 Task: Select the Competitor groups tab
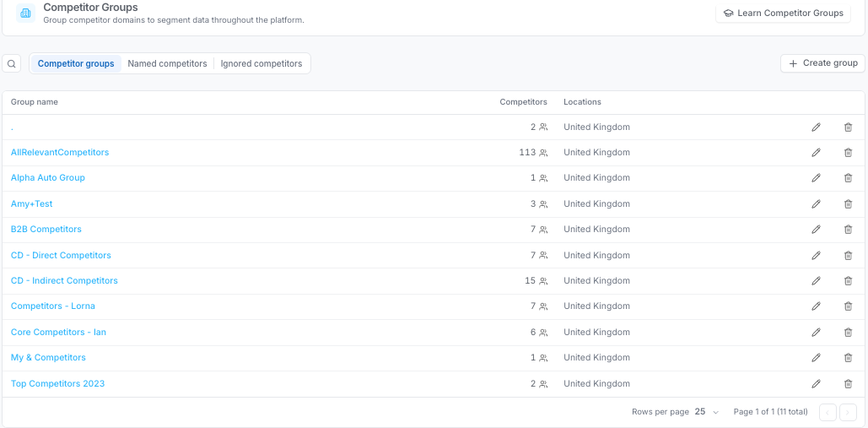point(76,63)
